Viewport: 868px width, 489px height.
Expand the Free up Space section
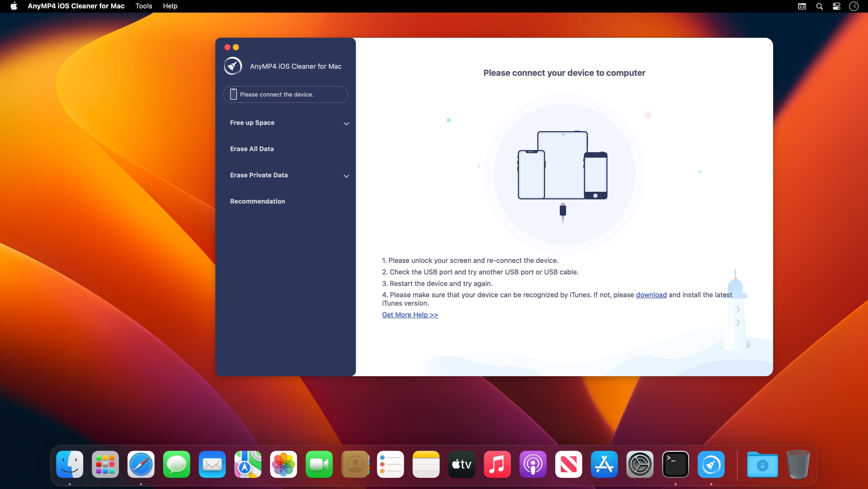tap(346, 123)
